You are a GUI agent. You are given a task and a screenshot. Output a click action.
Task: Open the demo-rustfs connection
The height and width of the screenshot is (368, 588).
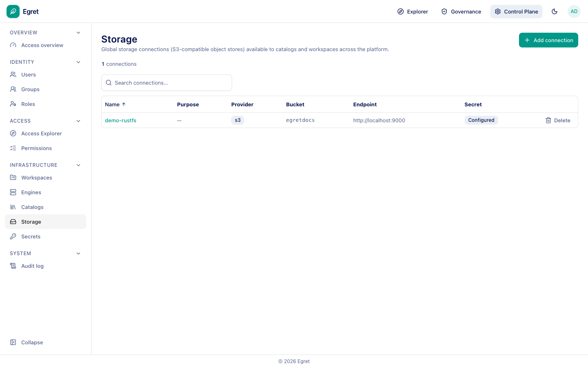pyautogui.click(x=120, y=121)
